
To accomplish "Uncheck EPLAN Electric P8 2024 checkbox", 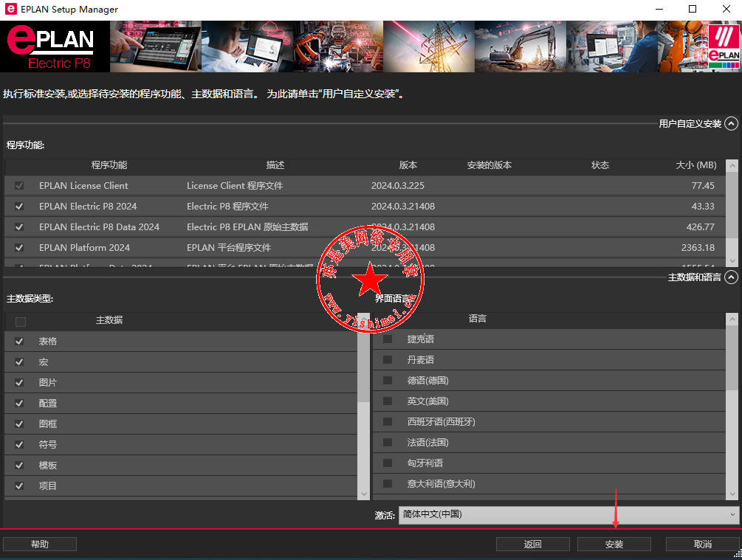I will (x=19, y=206).
